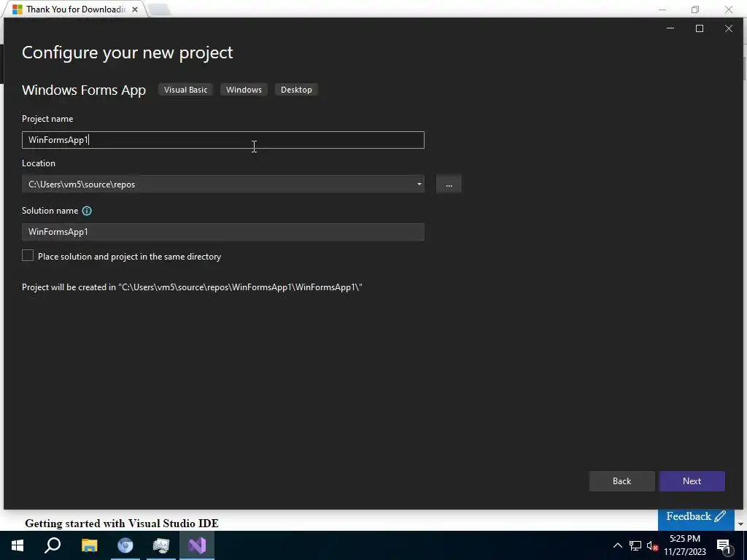Click the network status tray icon

pyautogui.click(x=635, y=545)
